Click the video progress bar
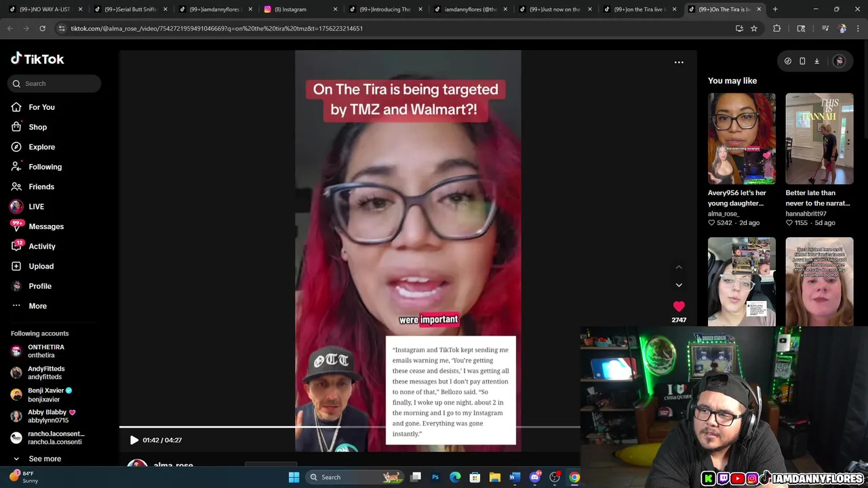 349,427
